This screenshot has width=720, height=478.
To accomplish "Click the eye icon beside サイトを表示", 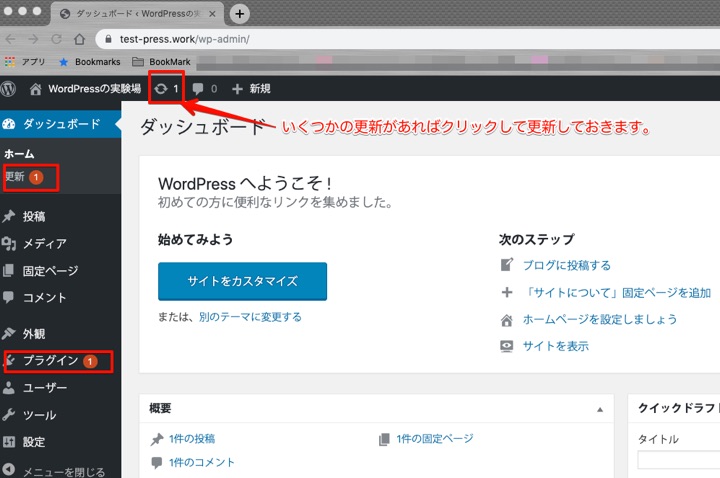I will click(x=506, y=346).
